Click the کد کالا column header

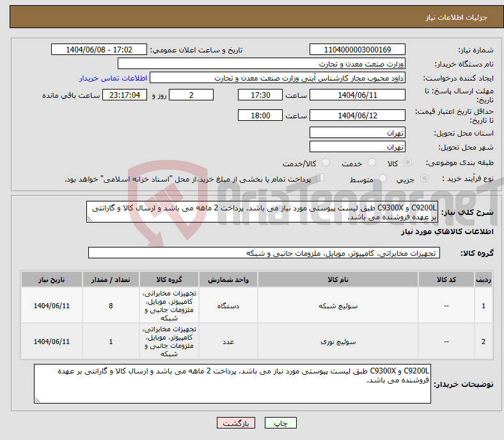coord(446,279)
